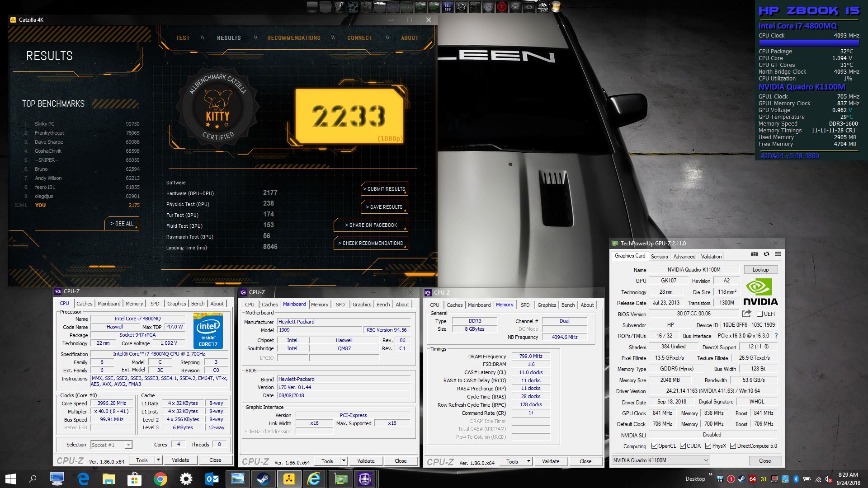Image resolution: width=868 pixels, height=488 pixels.
Task: Open Internet Explorer from the taskbar
Action: 314,479
